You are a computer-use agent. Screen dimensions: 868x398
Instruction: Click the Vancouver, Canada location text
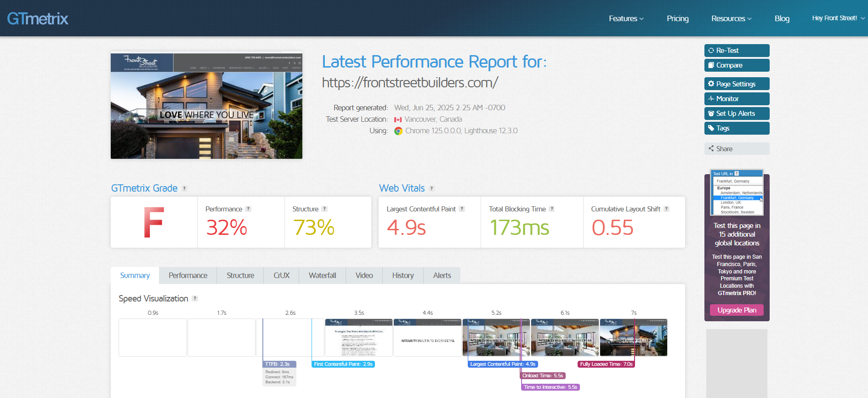pyautogui.click(x=433, y=119)
